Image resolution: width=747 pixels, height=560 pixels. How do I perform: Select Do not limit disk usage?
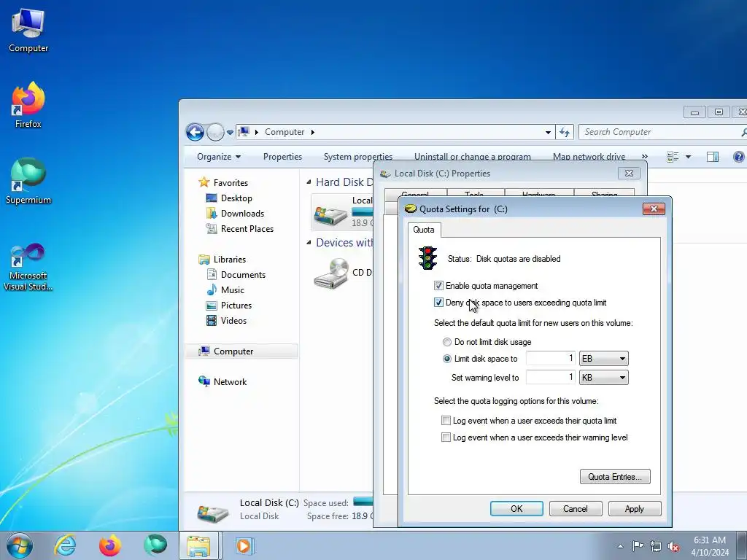(x=447, y=342)
